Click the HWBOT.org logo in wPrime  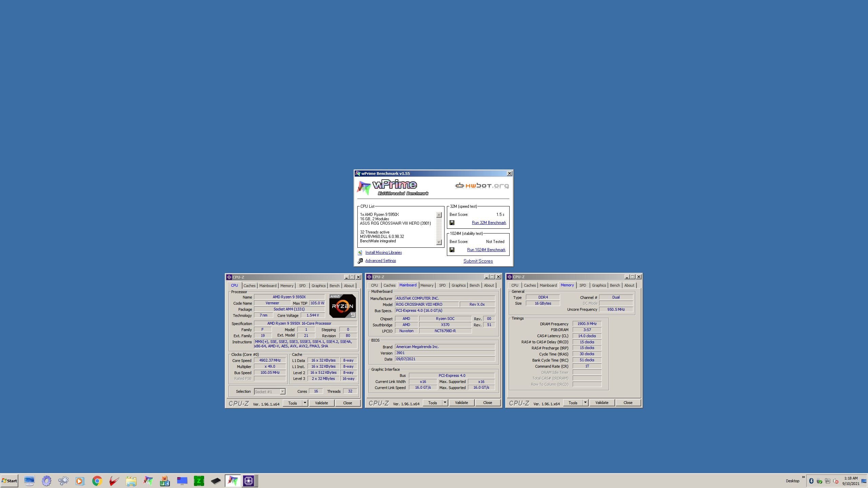click(482, 185)
